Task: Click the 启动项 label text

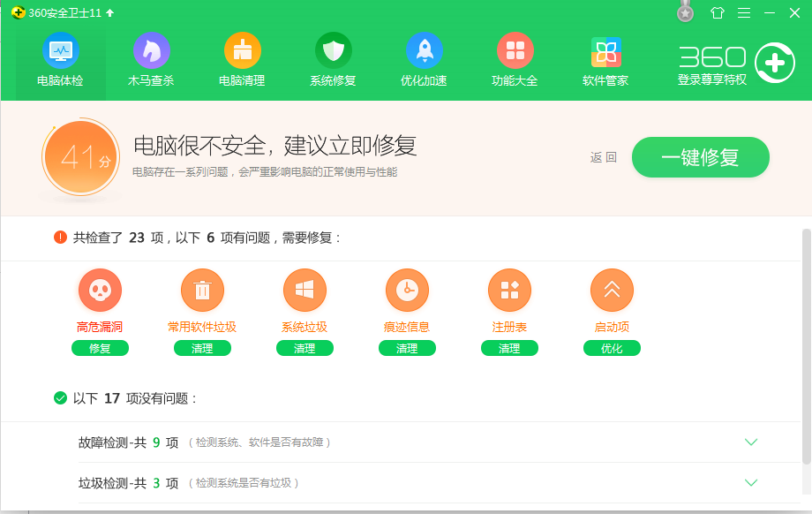Action: [x=613, y=327]
